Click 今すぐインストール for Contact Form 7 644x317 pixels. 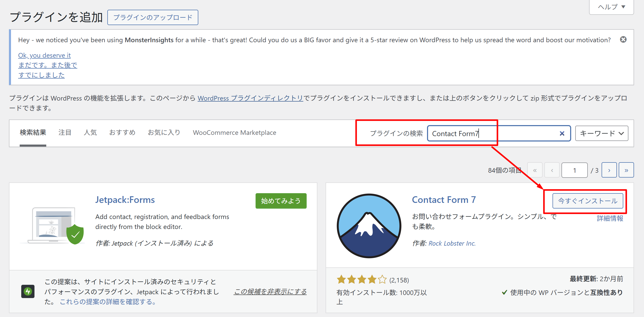(x=588, y=201)
